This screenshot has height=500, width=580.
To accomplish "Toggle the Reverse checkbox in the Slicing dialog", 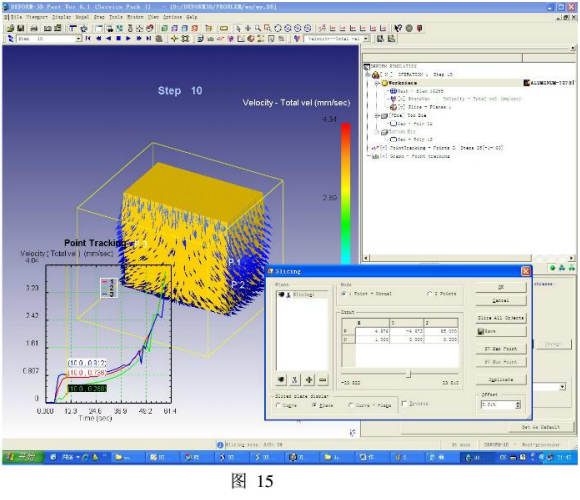I will coord(404,403).
